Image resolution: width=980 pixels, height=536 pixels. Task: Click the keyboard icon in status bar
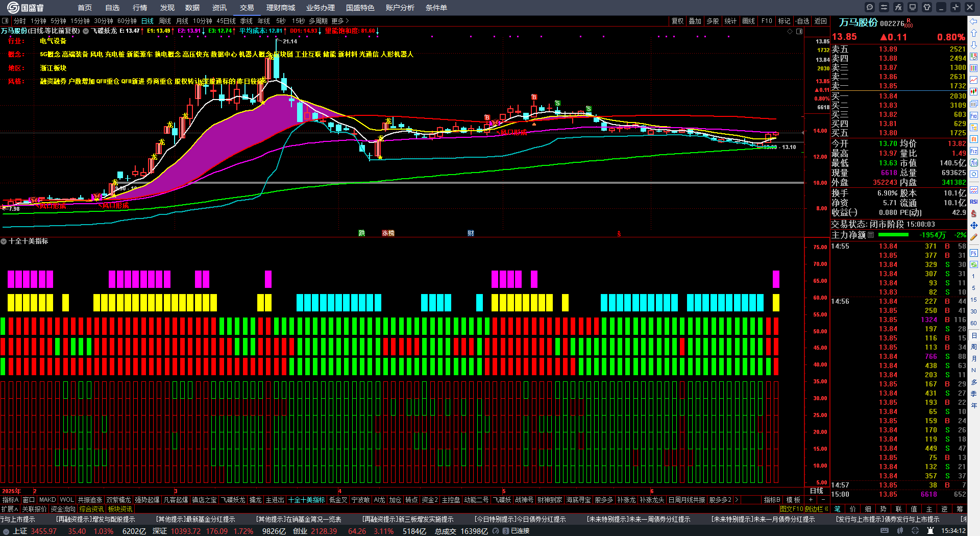click(885, 531)
